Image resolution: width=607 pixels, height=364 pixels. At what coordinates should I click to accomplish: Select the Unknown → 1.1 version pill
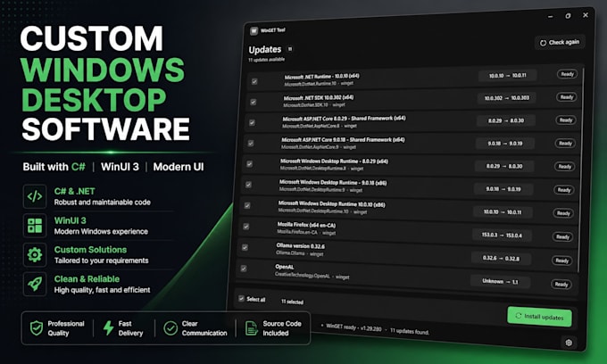click(x=500, y=281)
